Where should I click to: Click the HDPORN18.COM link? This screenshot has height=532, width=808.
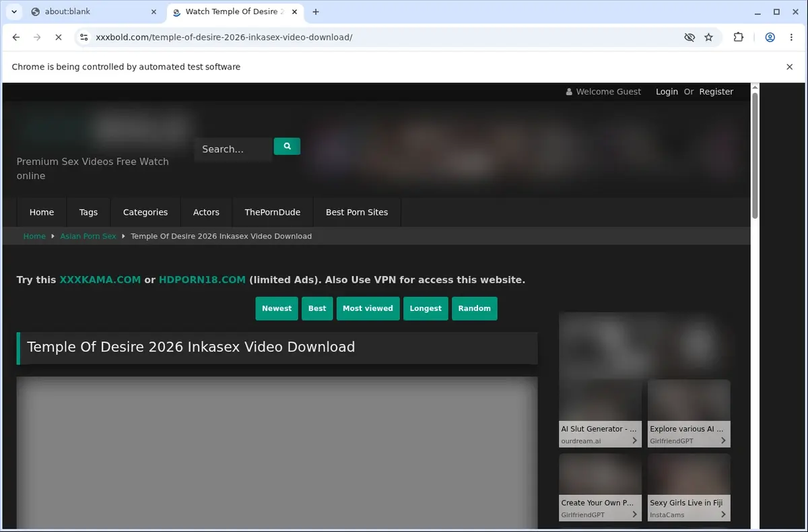(202, 280)
